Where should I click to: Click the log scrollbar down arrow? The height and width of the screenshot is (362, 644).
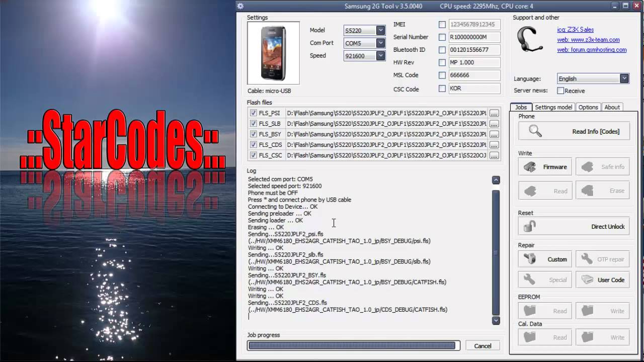496,320
